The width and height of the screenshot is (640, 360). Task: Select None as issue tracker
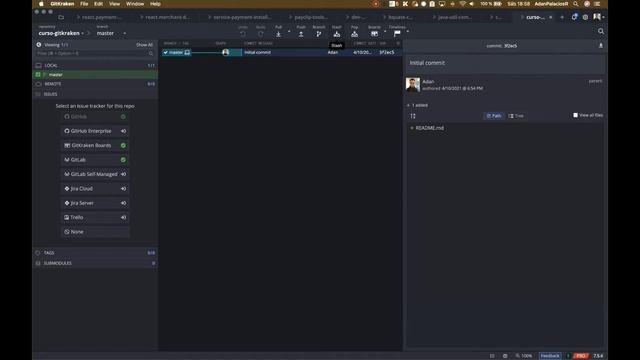(95, 231)
